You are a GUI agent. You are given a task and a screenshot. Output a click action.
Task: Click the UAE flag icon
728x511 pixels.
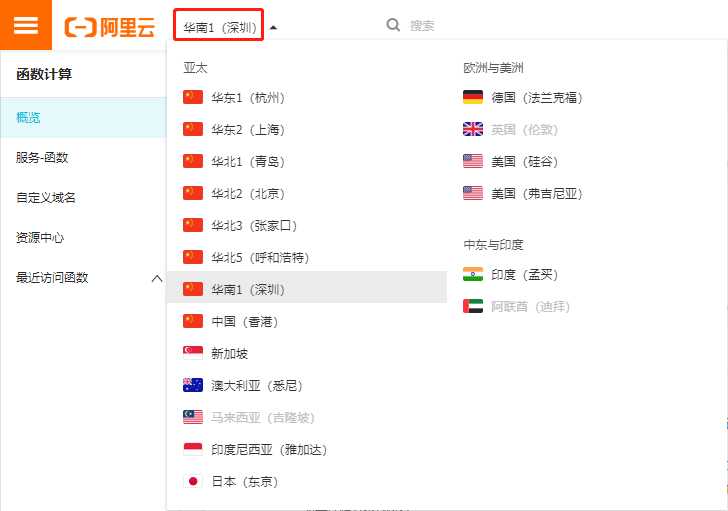click(x=473, y=306)
